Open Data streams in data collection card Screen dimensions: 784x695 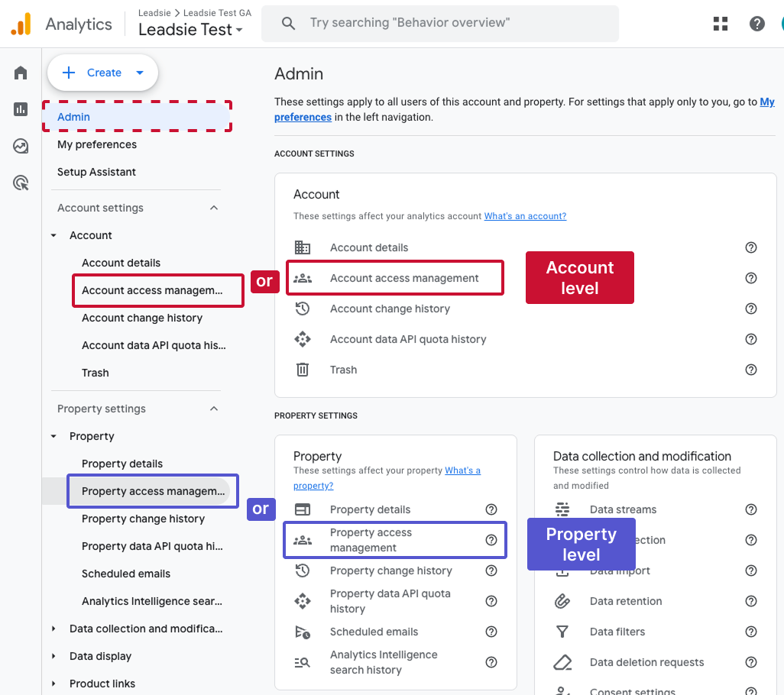pyautogui.click(x=623, y=509)
